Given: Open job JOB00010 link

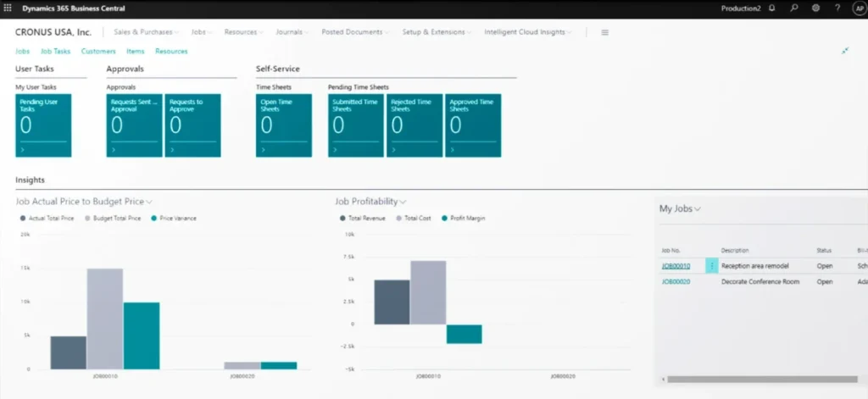Looking at the screenshot, I should 676,266.
